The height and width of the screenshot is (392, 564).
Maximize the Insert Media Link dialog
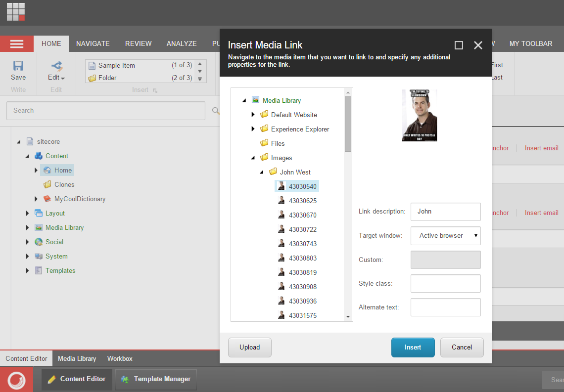[459, 45]
